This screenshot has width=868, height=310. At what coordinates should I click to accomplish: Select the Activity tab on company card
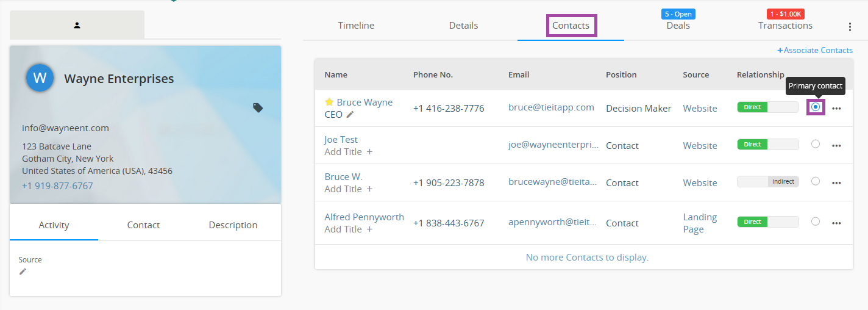[54, 225]
